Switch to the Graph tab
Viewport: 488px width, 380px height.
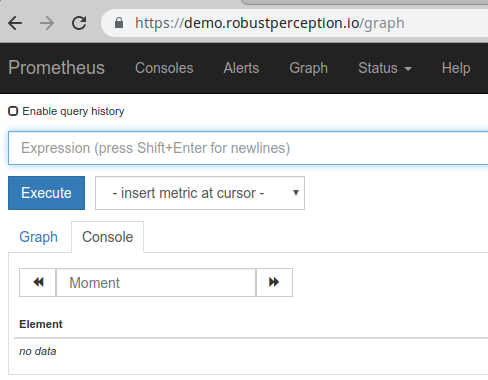[x=39, y=237]
